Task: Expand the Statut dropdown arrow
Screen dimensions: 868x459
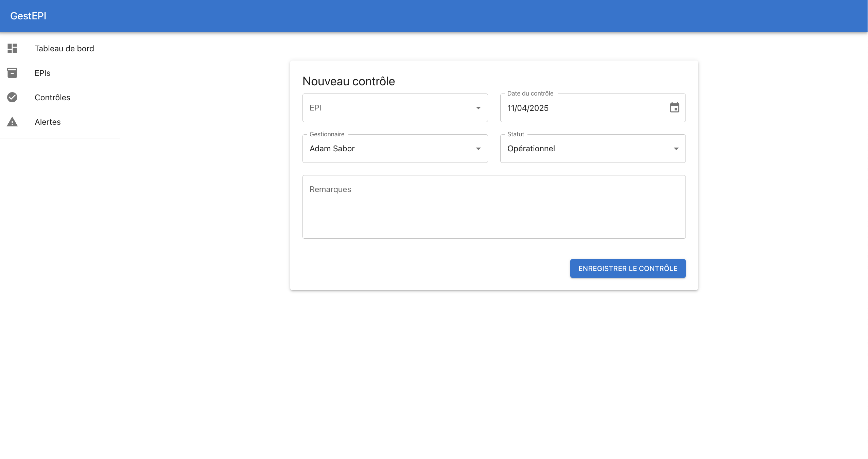Action: click(x=676, y=149)
